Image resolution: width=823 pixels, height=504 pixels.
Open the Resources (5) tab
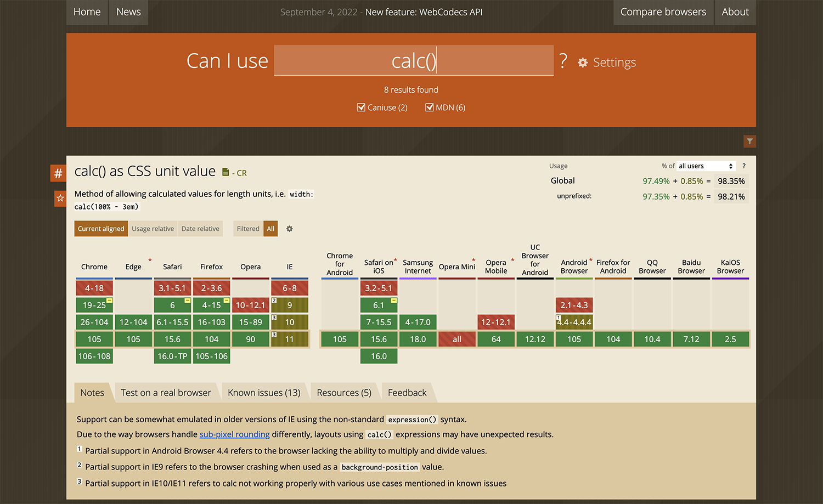344,392
